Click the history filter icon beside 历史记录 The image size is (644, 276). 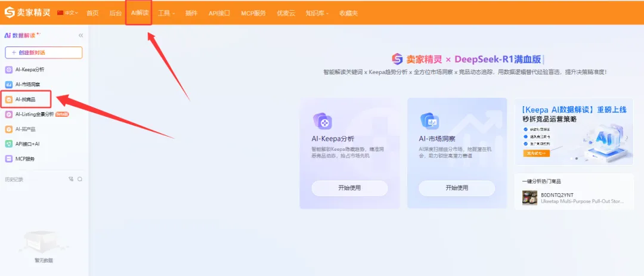coord(71,179)
